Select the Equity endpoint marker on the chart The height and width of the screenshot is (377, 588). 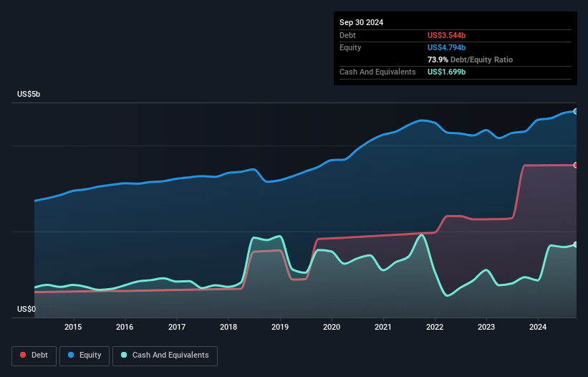(x=576, y=111)
